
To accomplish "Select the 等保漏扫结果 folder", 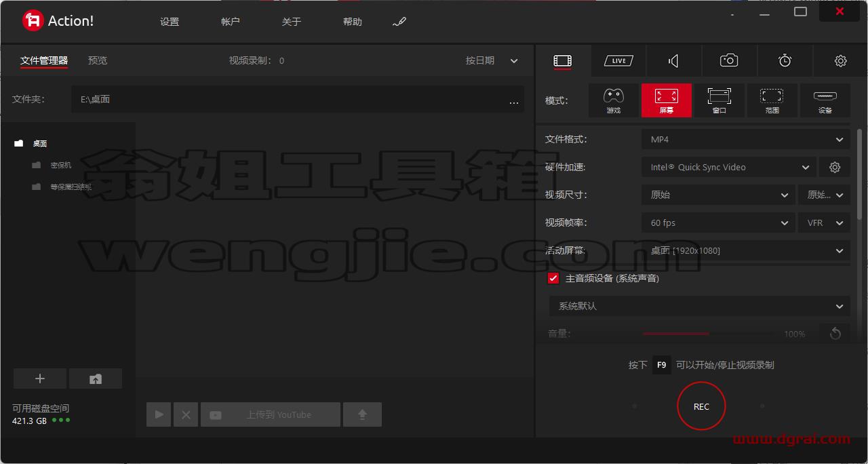I will tap(71, 187).
